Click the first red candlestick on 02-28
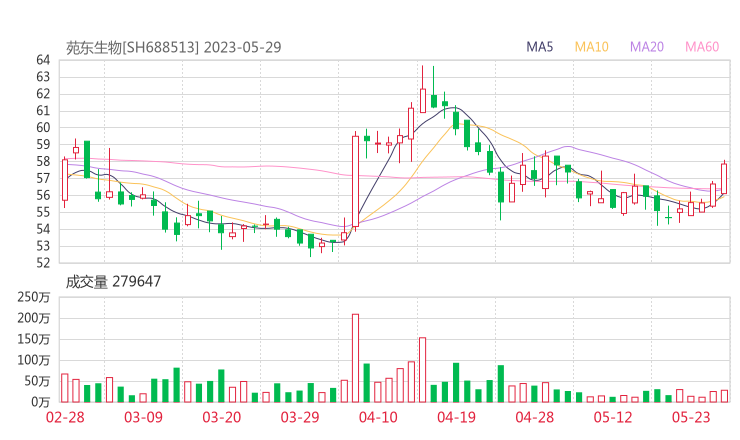Screen dimensions: 740x440 point(65,180)
